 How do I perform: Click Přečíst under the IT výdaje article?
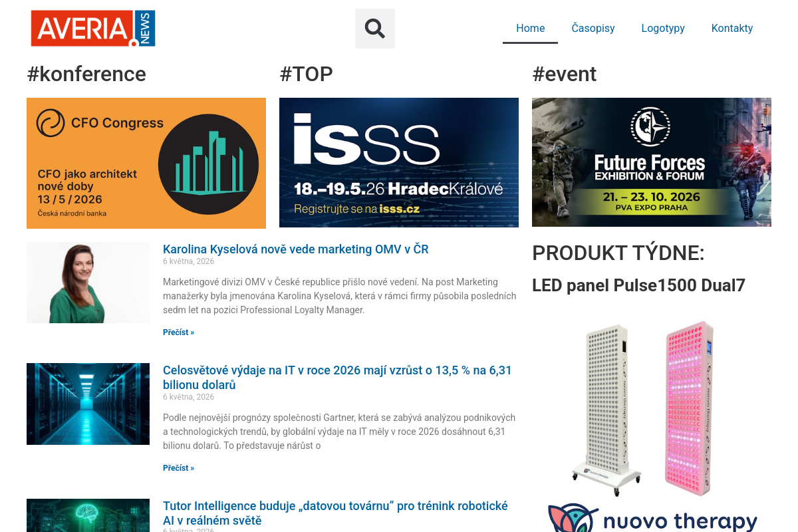178,468
